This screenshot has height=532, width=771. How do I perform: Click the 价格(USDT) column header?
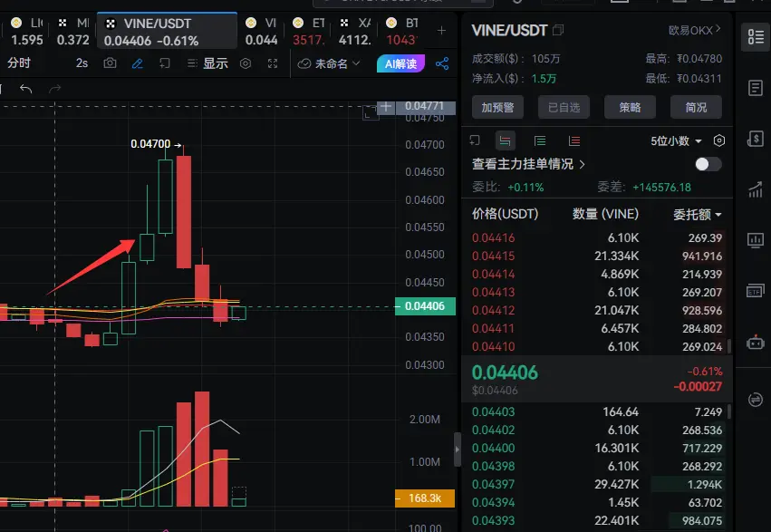click(505, 214)
